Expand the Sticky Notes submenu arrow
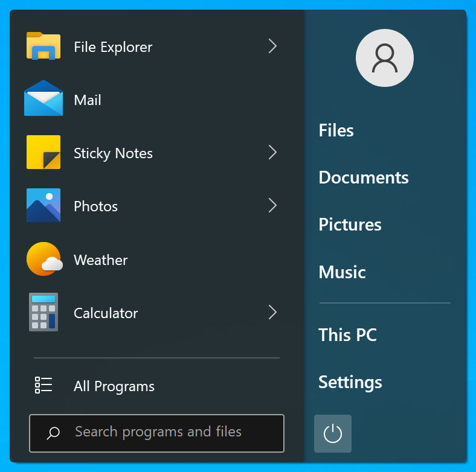This screenshot has width=476, height=472. 272,152
